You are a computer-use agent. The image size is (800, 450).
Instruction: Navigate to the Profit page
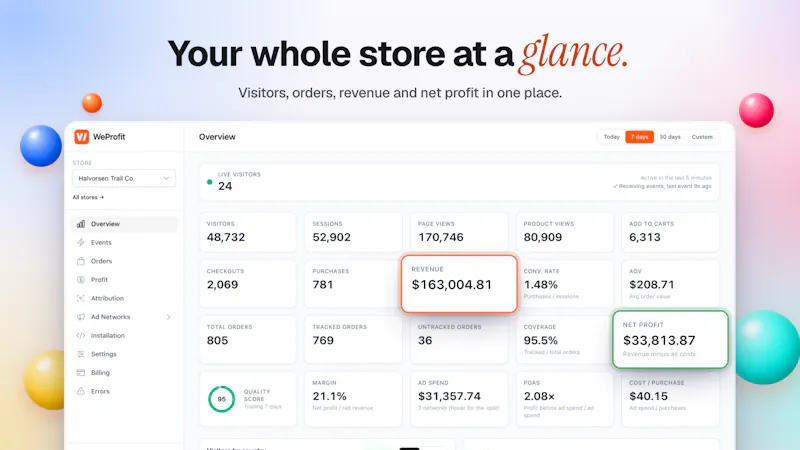124,280
